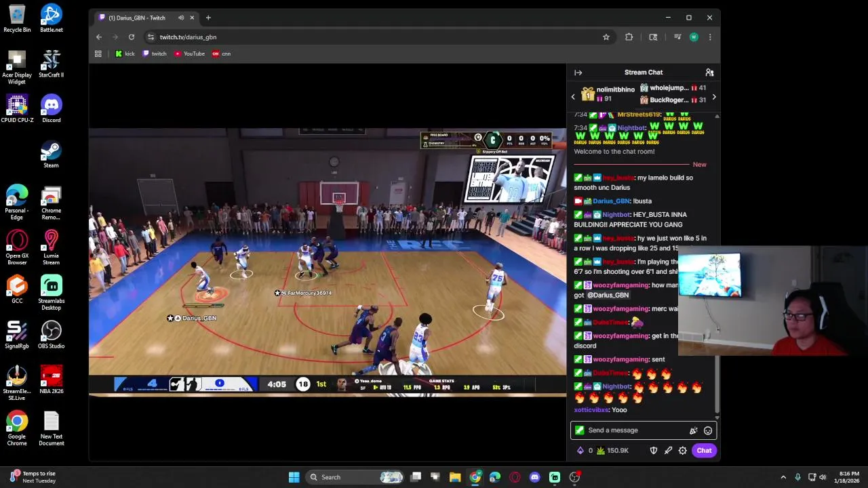Viewport: 868px width, 488px height.
Task: Open the twitch bookmark
Action: coord(155,54)
